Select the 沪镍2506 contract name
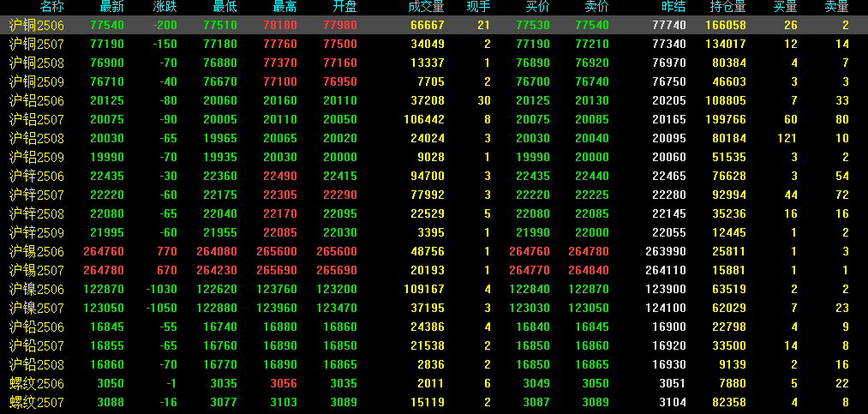 coord(37,289)
